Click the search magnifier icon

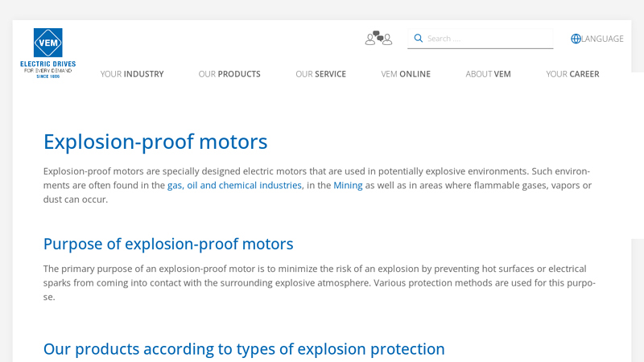click(419, 38)
